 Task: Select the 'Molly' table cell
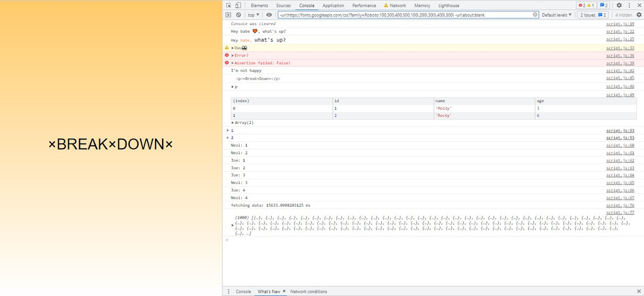tap(485, 108)
